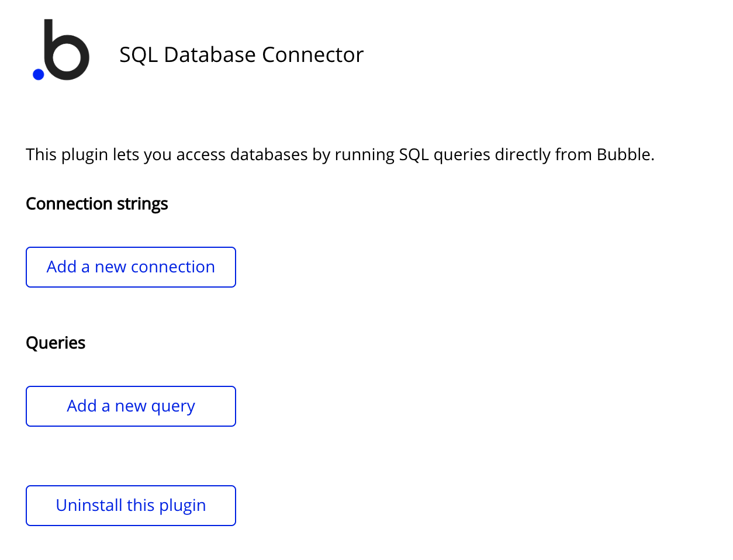
Task: Select the Add a new connection outlined button
Action: 130,267
